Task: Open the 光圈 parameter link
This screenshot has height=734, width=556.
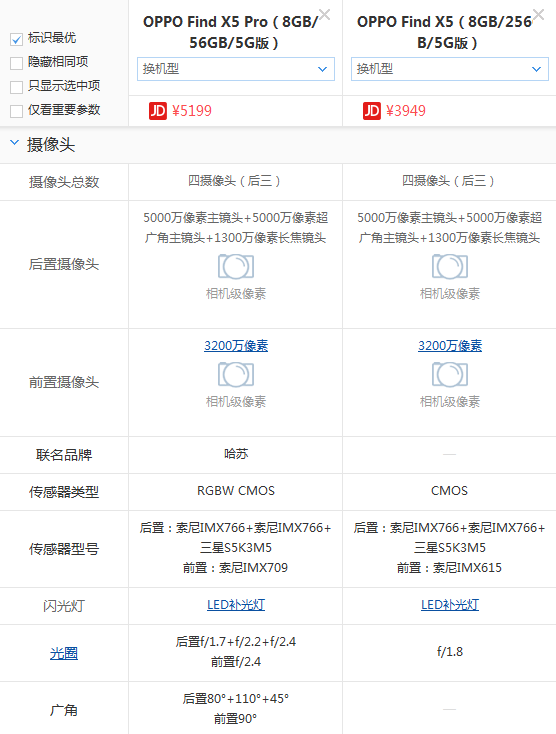Action: (64, 653)
